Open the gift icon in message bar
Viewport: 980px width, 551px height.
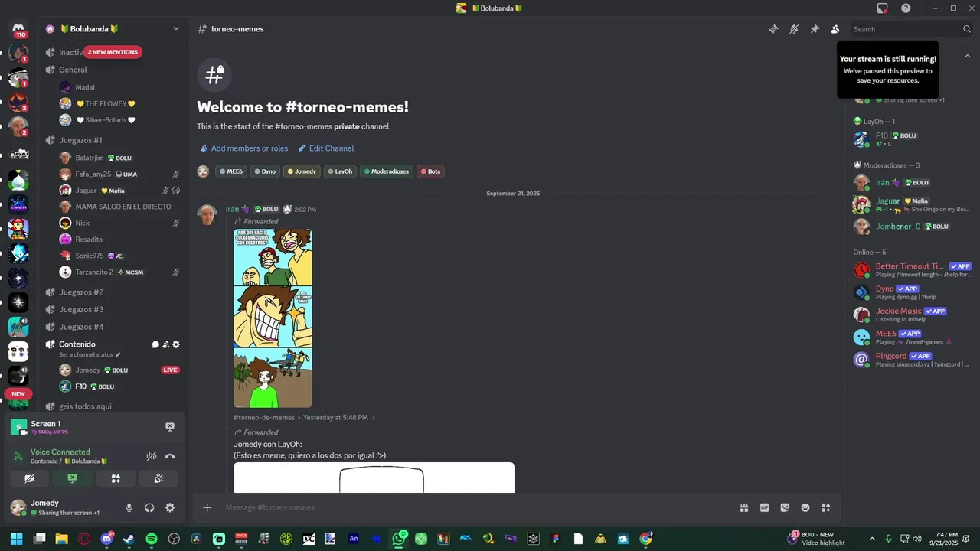pos(743,507)
